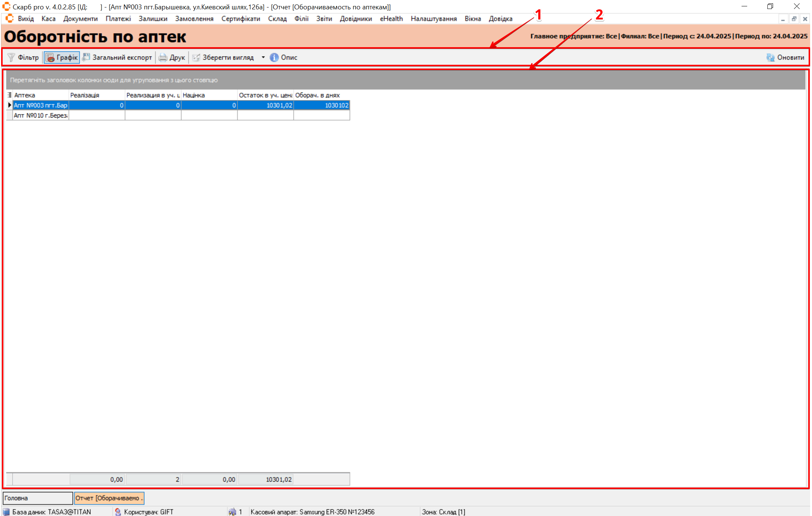
Task: Refresh data with the Оновити button
Action: click(x=785, y=57)
